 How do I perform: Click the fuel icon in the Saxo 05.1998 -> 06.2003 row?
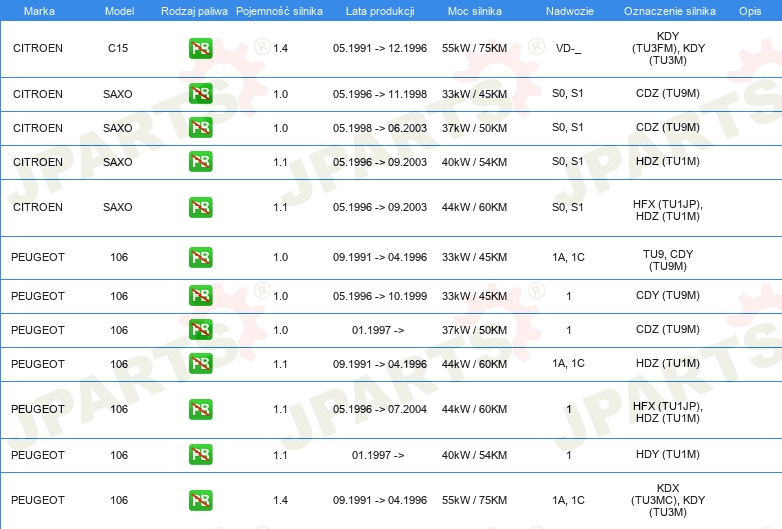[x=200, y=128]
